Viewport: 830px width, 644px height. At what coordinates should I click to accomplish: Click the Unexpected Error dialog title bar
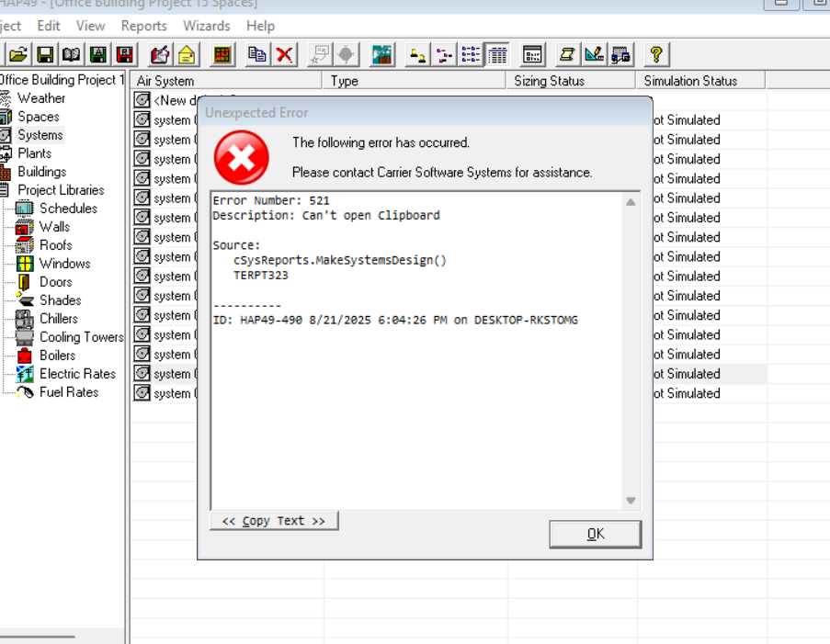click(425, 112)
